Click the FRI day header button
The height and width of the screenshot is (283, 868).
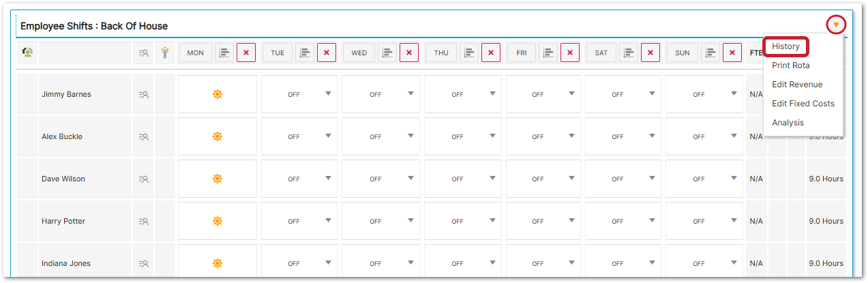point(522,53)
